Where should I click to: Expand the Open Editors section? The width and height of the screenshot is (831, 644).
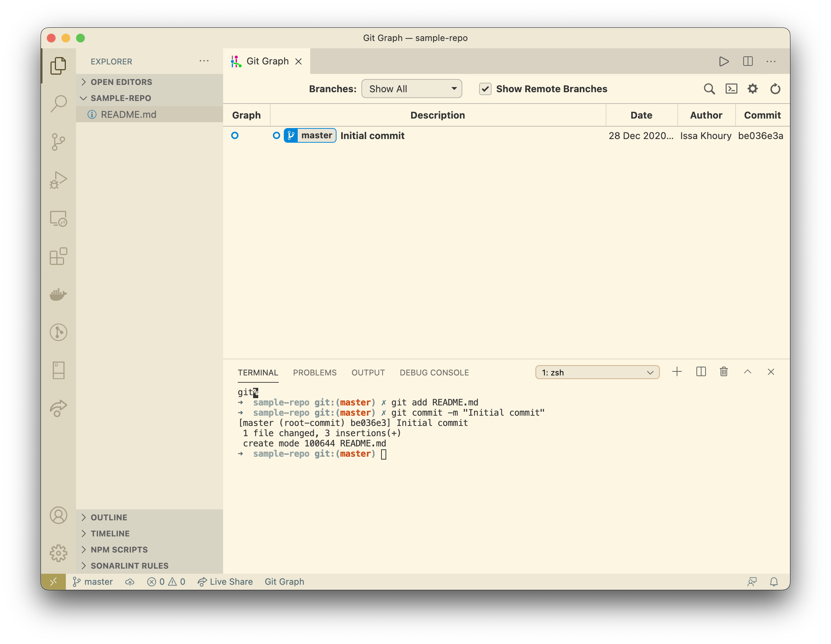coord(150,82)
